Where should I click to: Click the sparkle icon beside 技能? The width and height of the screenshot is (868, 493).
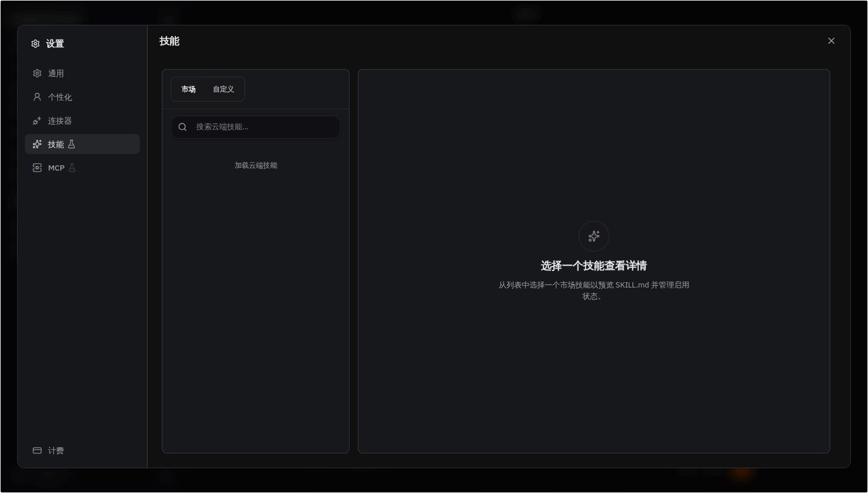(37, 144)
